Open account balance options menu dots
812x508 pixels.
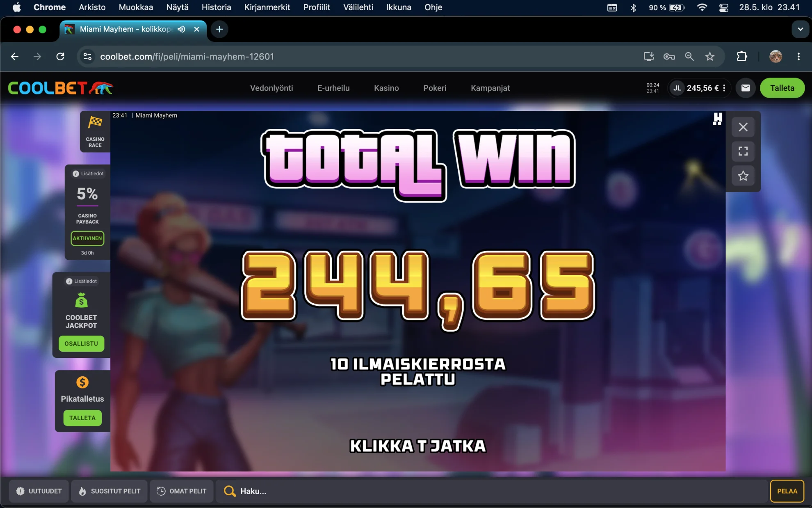point(724,88)
